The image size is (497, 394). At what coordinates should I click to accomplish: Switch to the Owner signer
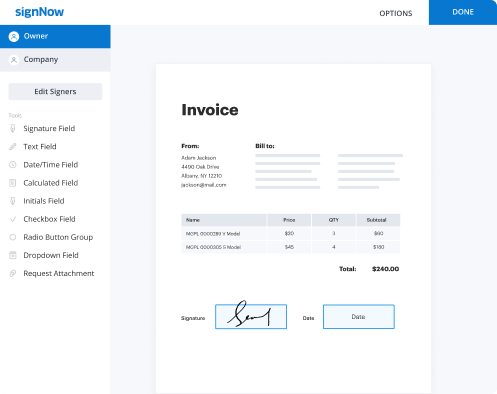pyautogui.click(x=55, y=36)
